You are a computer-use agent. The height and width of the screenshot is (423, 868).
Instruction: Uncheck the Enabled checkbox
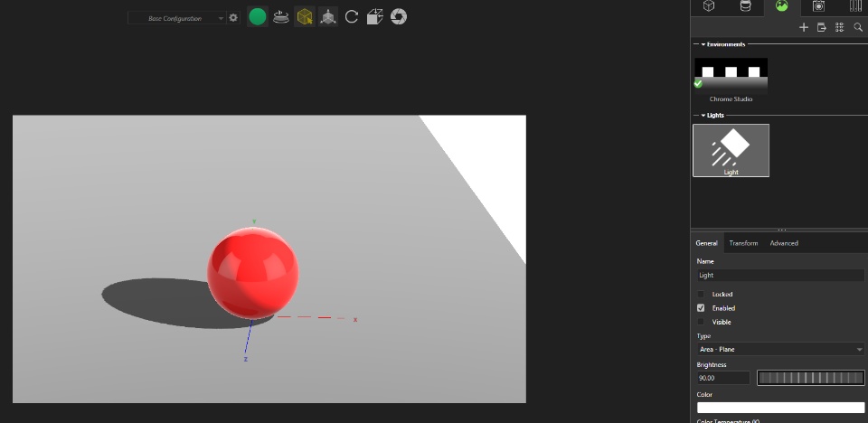click(701, 308)
